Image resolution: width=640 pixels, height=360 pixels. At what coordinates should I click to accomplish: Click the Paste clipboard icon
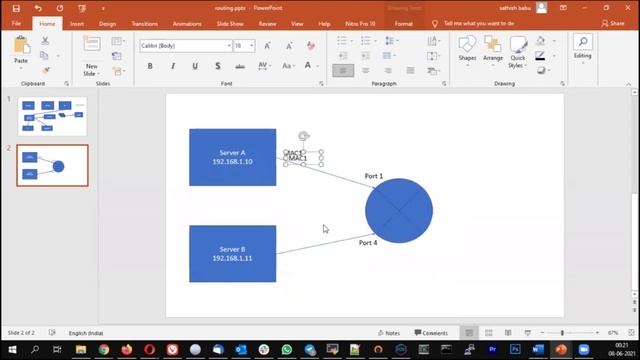(21, 44)
